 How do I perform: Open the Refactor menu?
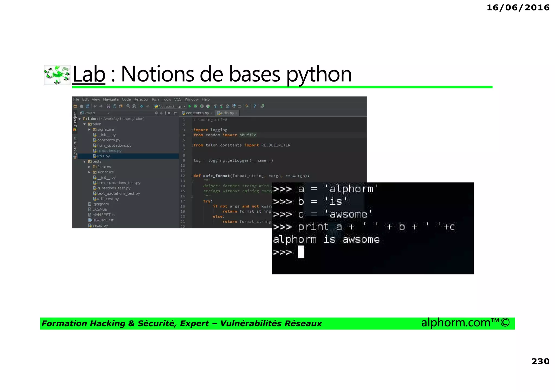[141, 99]
